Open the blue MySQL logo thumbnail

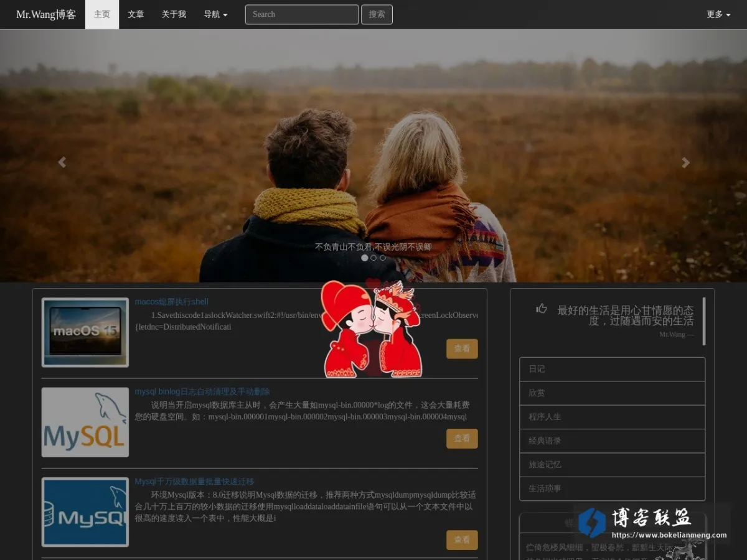tap(85, 512)
